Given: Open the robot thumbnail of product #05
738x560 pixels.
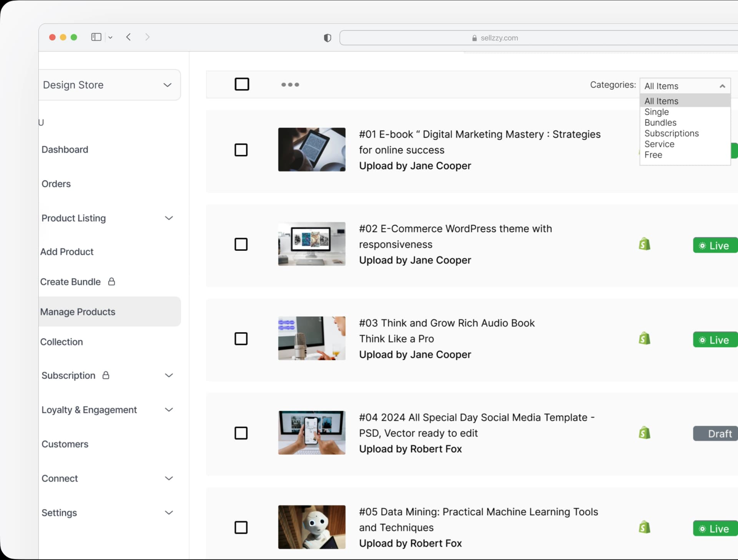Looking at the screenshot, I should [312, 527].
